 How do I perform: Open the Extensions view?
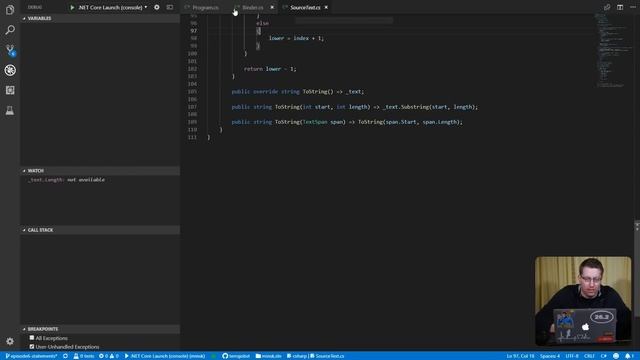tap(10, 90)
